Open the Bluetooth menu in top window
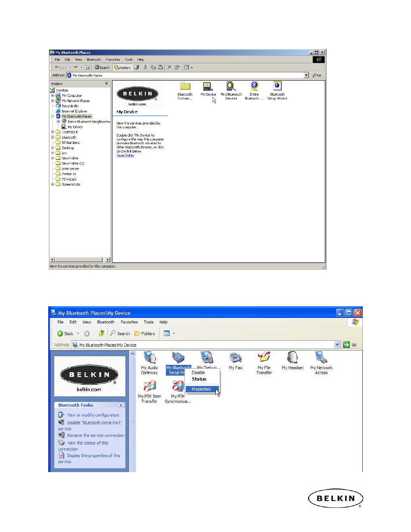Viewport: 411px width, 532px height. (94, 59)
